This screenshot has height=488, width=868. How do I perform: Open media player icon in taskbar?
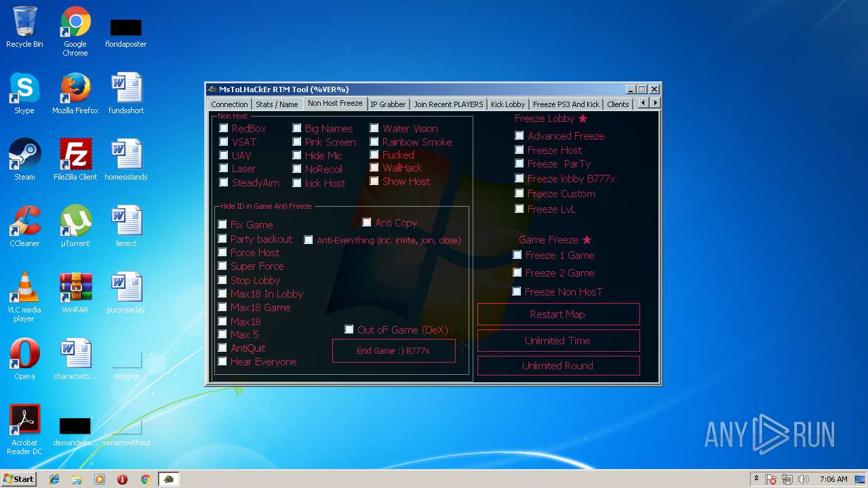(x=100, y=479)
